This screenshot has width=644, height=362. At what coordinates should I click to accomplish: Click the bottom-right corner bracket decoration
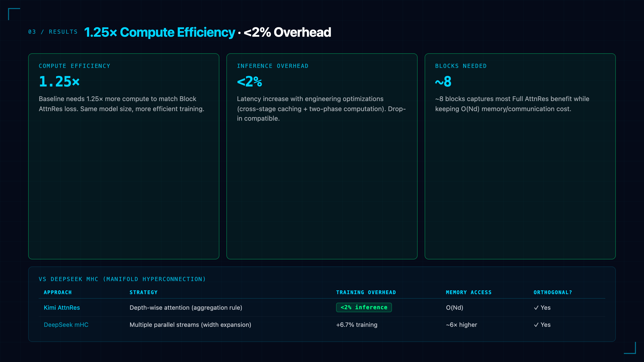point(630,348)
